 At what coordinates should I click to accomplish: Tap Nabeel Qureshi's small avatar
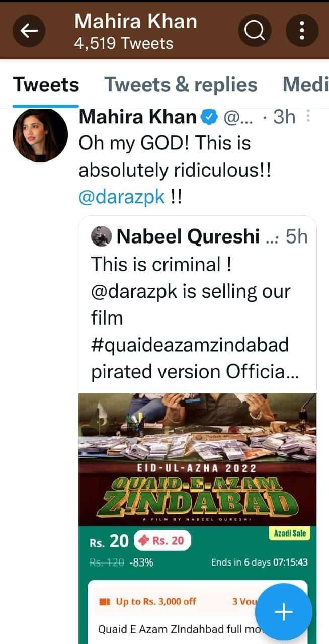[x=101, y=236]
